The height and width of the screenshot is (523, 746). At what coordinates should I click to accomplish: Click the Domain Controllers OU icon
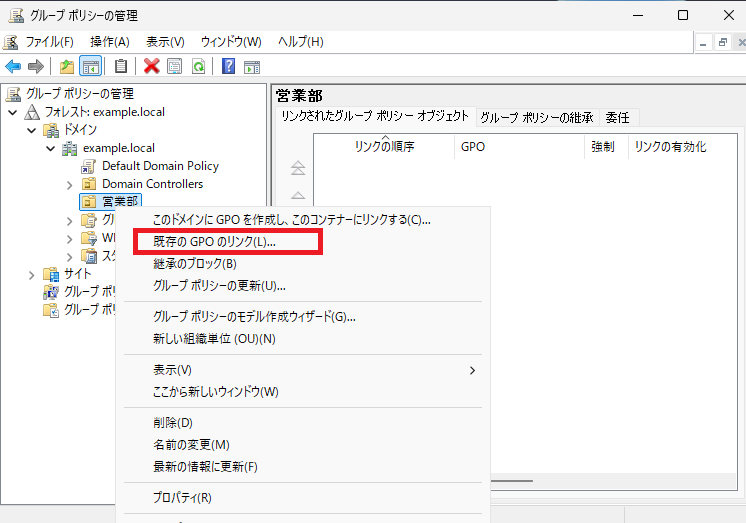tap(89, 184)
